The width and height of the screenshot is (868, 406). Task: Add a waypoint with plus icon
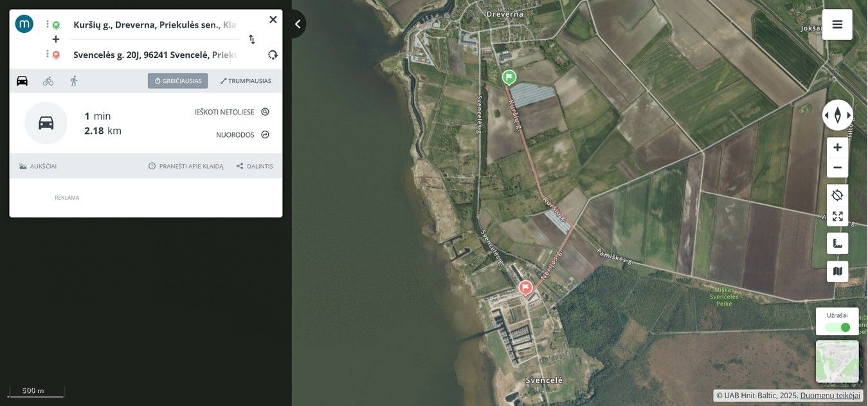click(56, 39)
